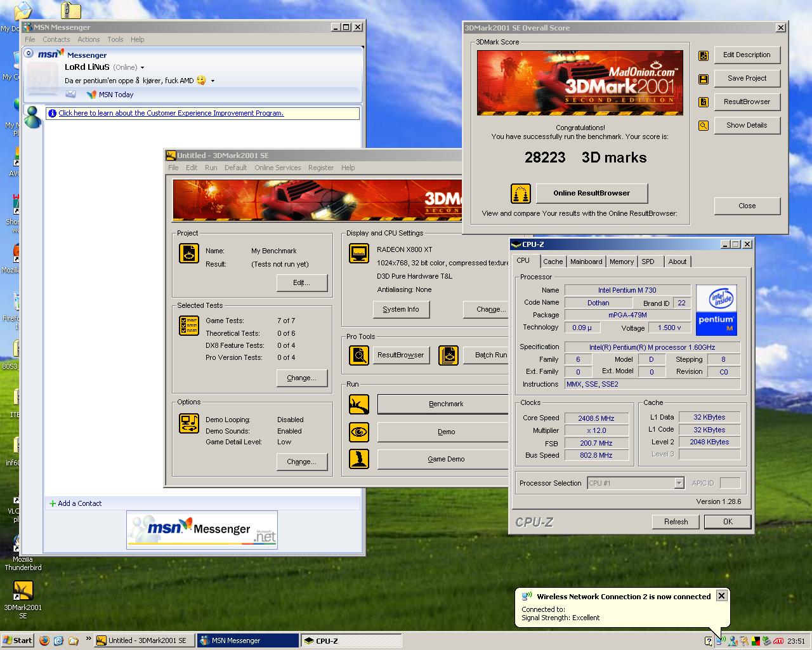Click Add a Contact in Messenger
The width and height of the screenshot is (812, 650).
75,503
